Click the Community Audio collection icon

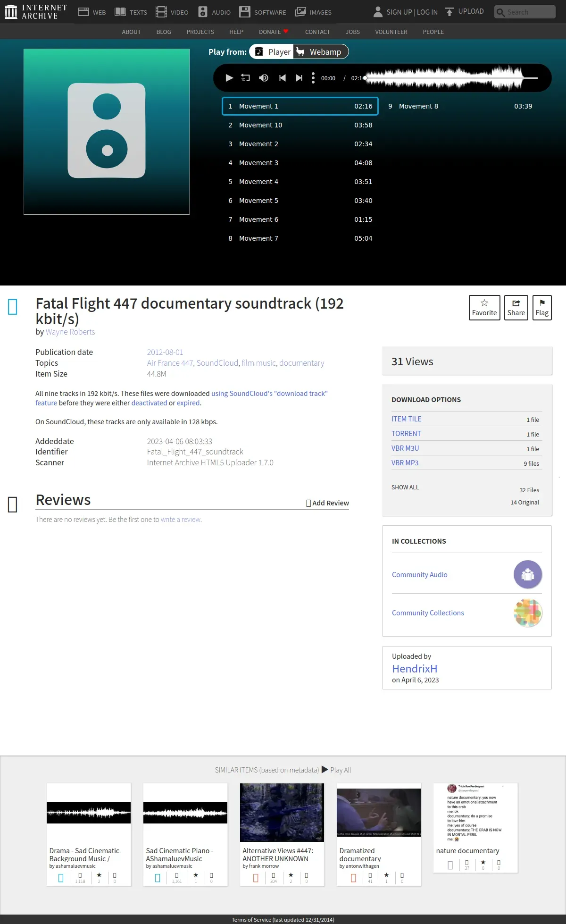(x=528, y=574)
